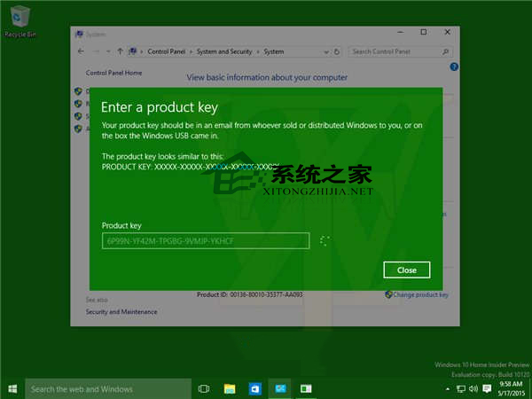The image size is (532, 399).
Task: Click the Enter a product key heading
Action: pos(160,107)
